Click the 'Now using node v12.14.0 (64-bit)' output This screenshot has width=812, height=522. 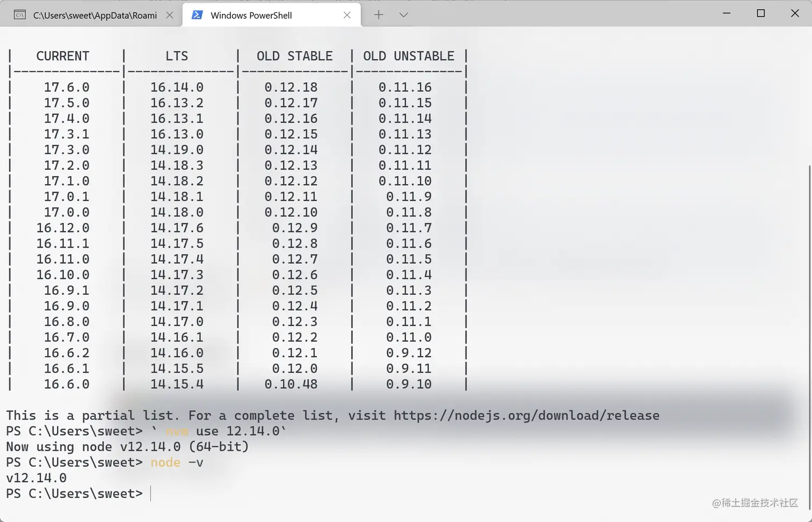127,447
